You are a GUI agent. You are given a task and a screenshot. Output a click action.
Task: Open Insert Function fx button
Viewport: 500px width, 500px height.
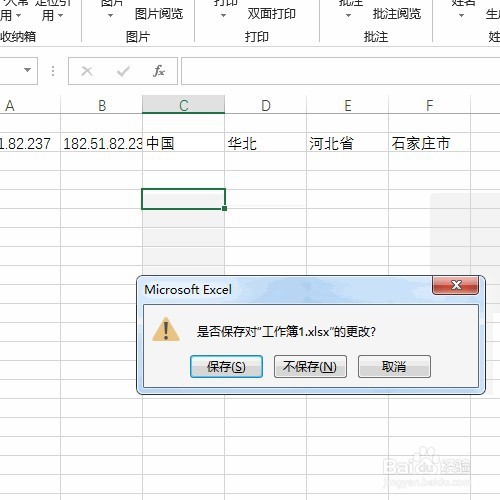pyautogui.click(x=159, y=71)
